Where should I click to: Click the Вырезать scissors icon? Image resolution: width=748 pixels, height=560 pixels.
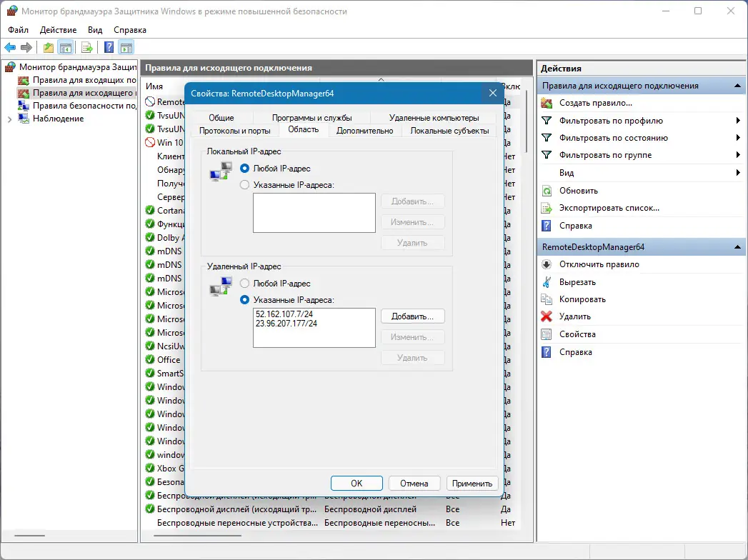coord(547,282)
